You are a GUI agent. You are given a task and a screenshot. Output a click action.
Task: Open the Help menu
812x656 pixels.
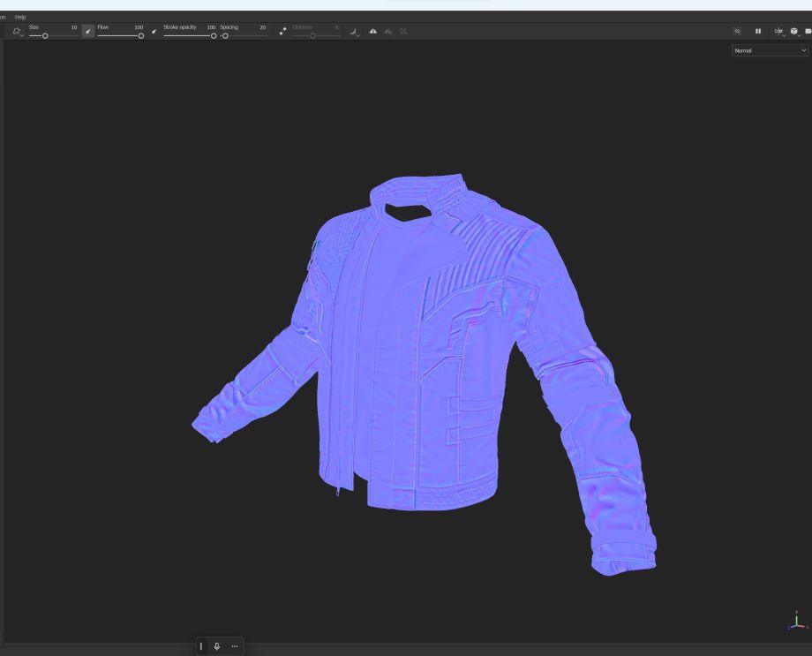click(20, 17)
